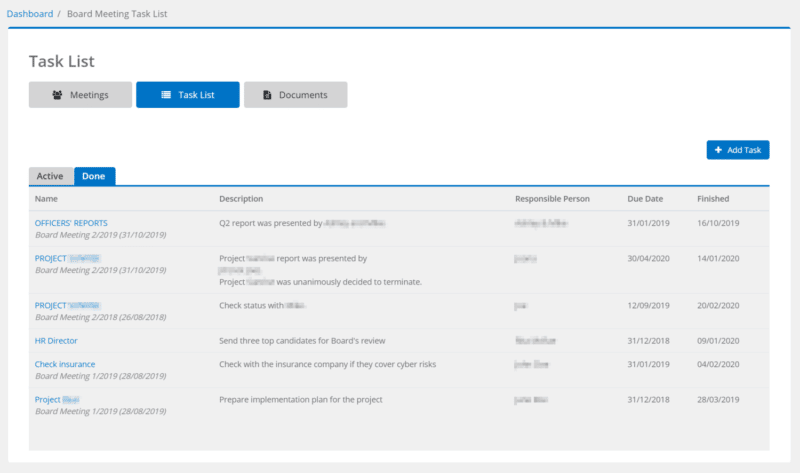Click the Finished column header
The image size is (800, 473).
(713, 199)
